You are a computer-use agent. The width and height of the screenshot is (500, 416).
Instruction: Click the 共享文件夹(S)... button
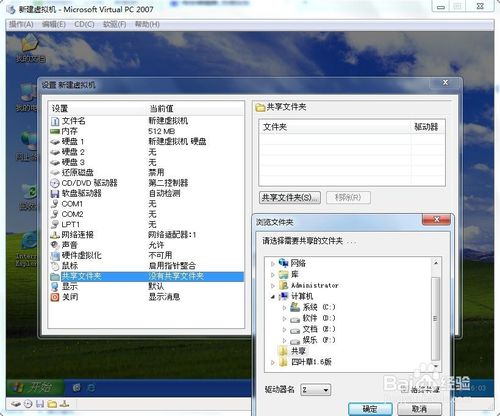point(290,197)
